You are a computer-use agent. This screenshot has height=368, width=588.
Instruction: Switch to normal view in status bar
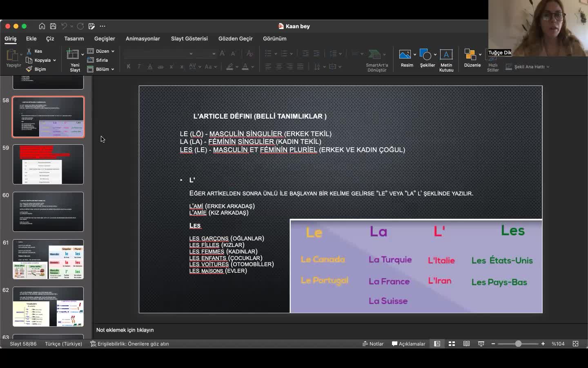click(437, 344)
